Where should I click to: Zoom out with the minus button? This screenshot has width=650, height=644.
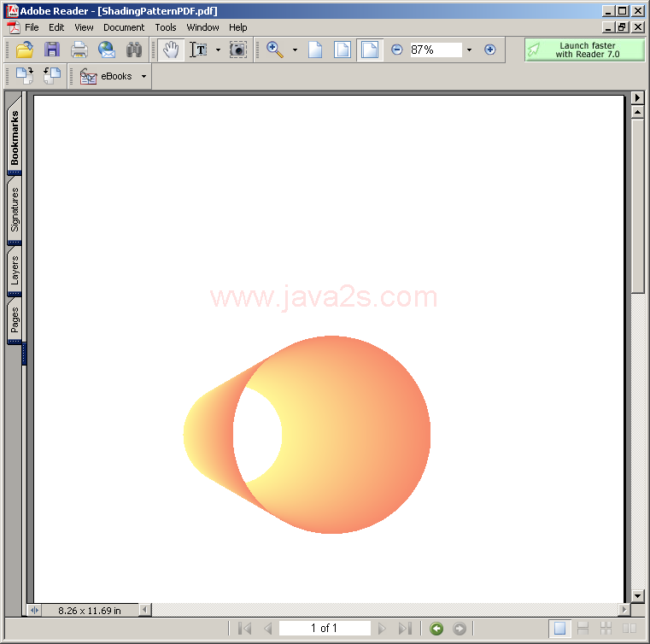coord(396,50)
